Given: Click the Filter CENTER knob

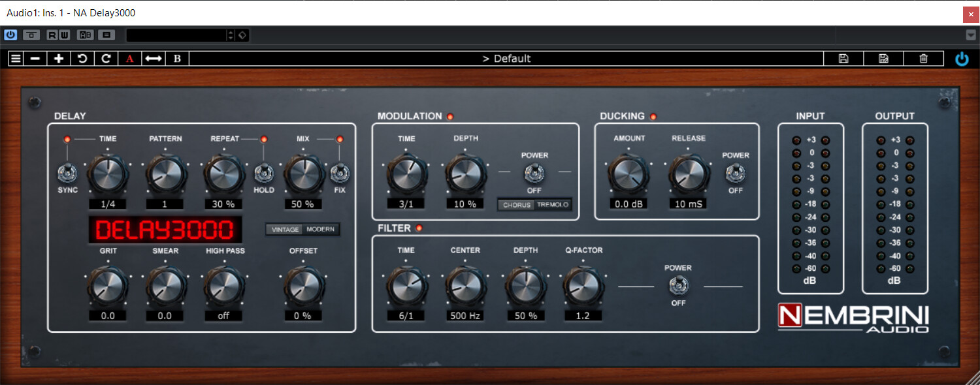Looking at the screenshot, I should [465, 286].
